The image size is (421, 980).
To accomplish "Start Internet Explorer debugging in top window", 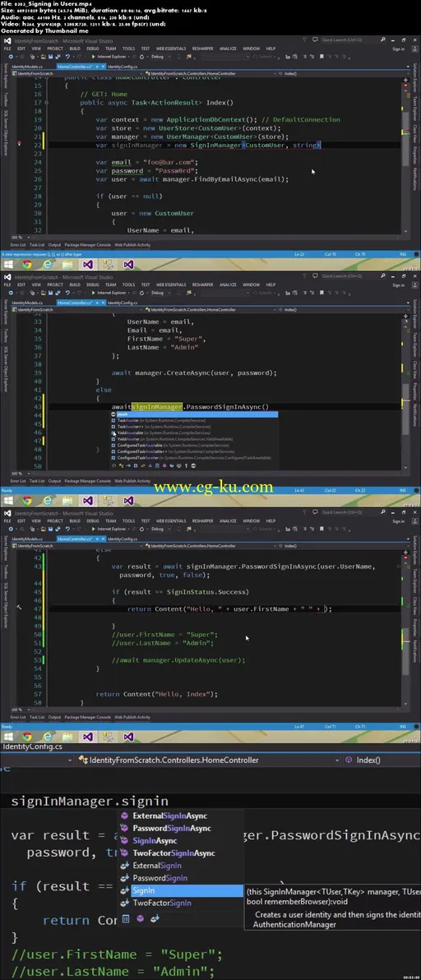I will point(111,56).
